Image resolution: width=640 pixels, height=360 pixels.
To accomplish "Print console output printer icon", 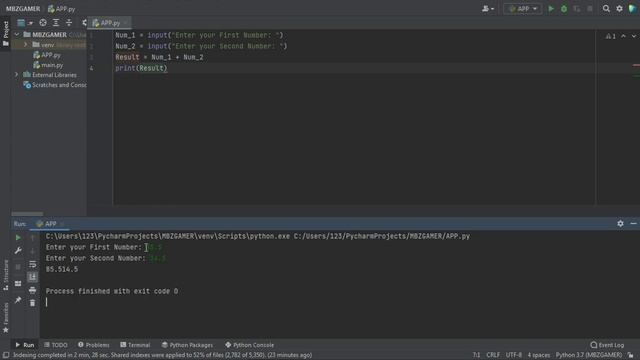I will pyautogui.click(x=33, y=290).
